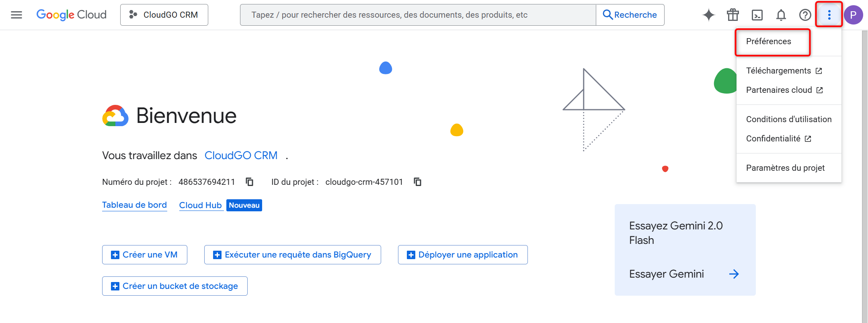Open the hamburger navigation menu
The image size is (868, 323).
coord(16,15)
